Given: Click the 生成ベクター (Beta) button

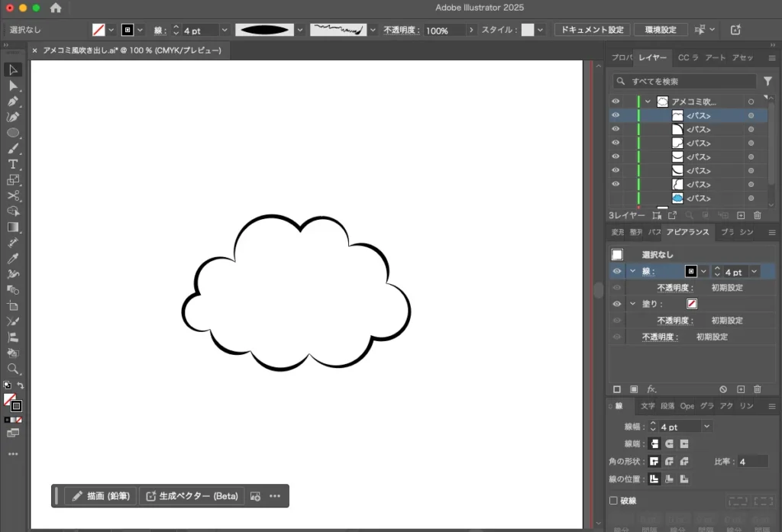Looking at the screenshot, I should [x=191, y=496].
